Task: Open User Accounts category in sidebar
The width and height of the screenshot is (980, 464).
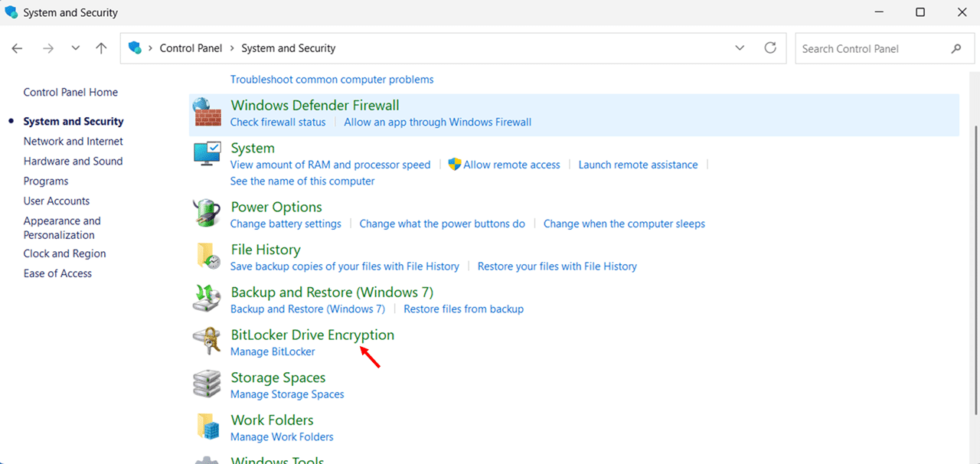Action: [57, 201]
